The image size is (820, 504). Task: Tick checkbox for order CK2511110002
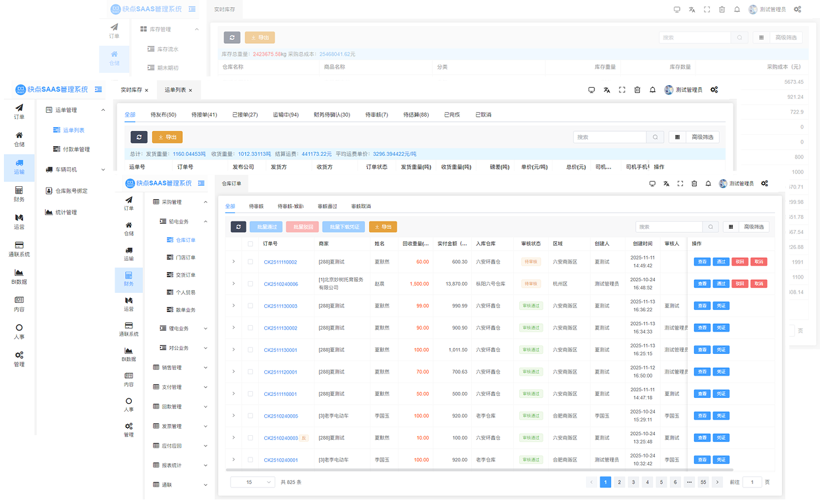(250, 262)
